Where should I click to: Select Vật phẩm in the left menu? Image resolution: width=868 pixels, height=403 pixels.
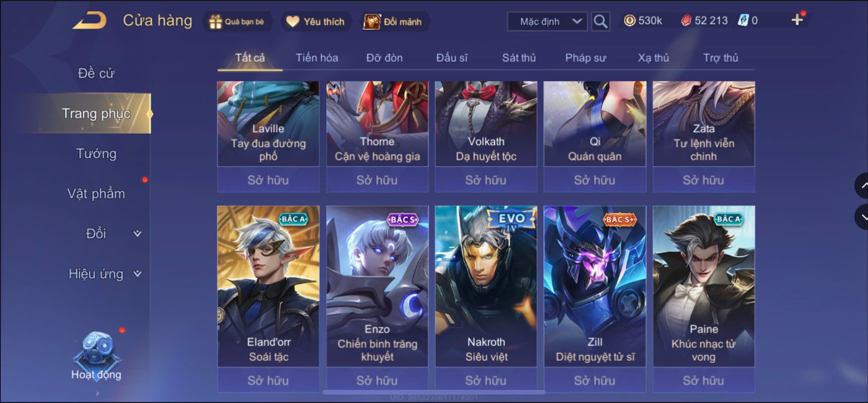pos(96,194)
